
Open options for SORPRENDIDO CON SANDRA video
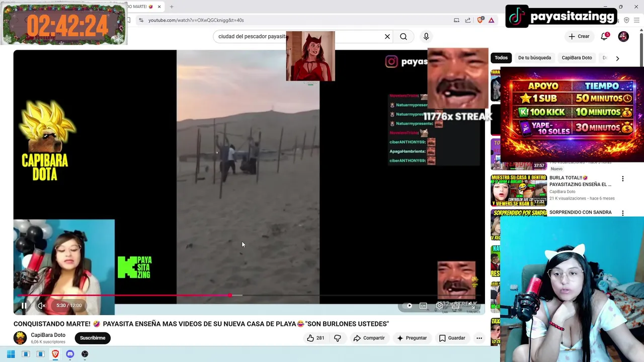622,213
